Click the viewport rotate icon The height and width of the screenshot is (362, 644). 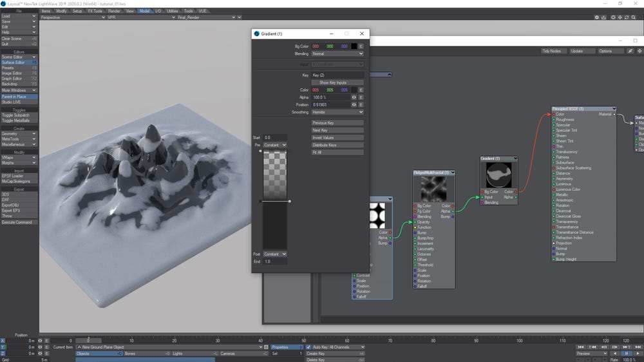(627, 17)
